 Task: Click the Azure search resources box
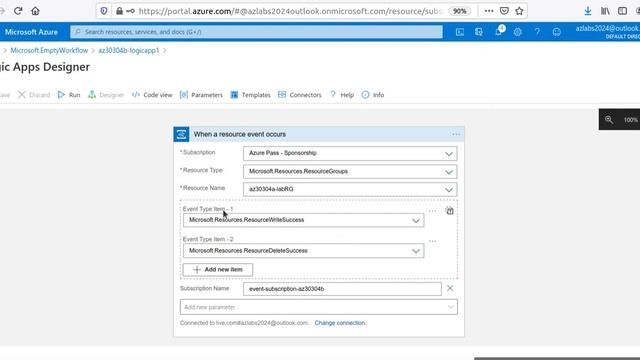[x=256, y=32]
